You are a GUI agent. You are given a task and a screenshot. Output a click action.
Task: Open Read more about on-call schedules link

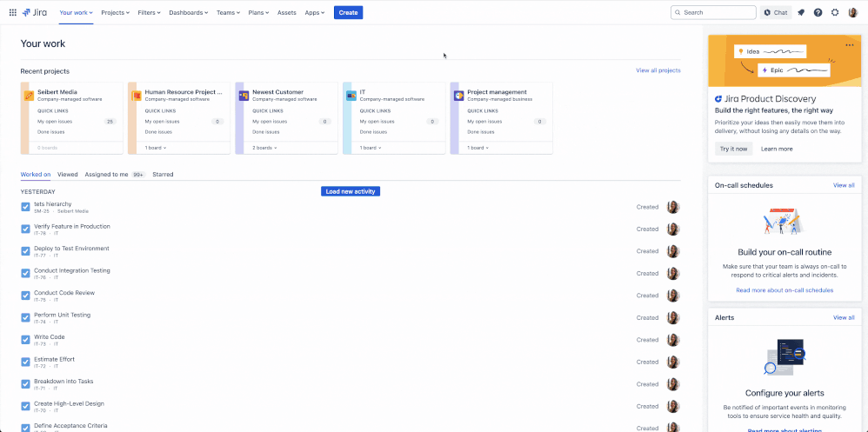[785, 289]
